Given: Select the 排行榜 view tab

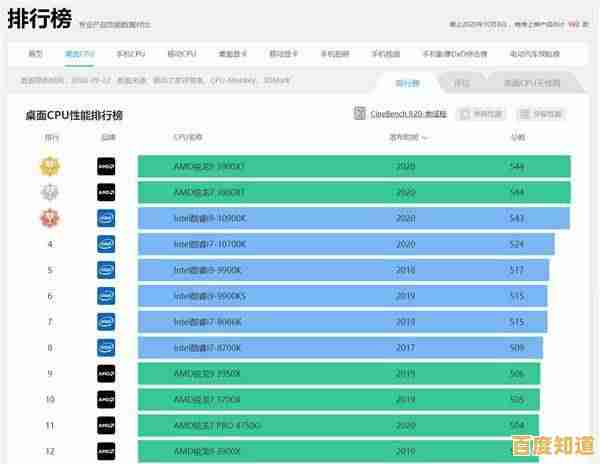Looking at the screenshot, I should (x=407, y=83).
